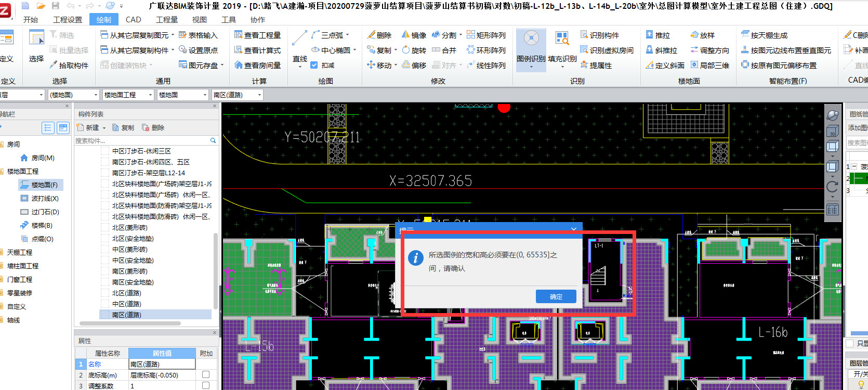Open the 从其它层复制构件 dropdown
The image size is (868, 390).
point(173,50)
